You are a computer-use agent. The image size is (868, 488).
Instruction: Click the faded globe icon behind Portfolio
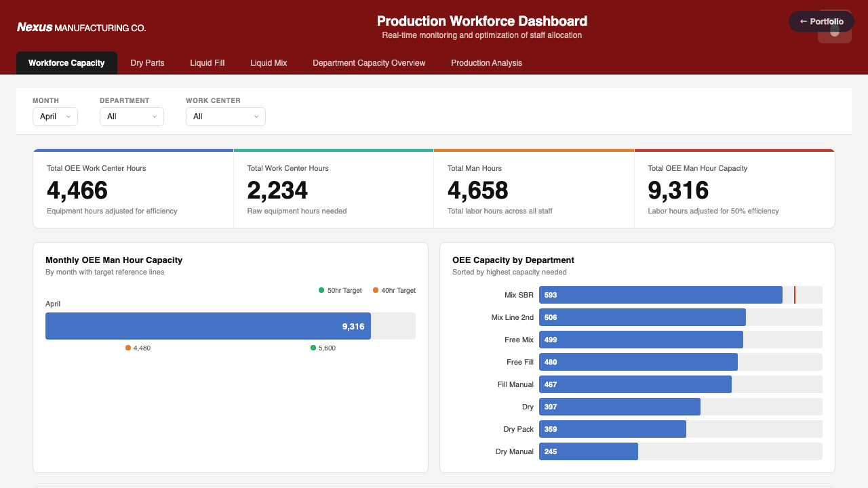(834, 32)
